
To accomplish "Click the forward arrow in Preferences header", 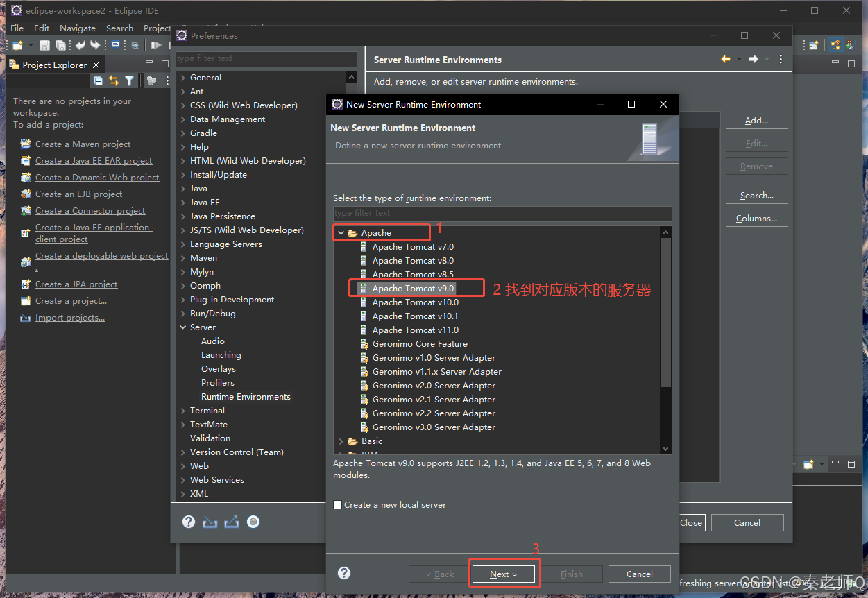I will (x=753, y=59).
